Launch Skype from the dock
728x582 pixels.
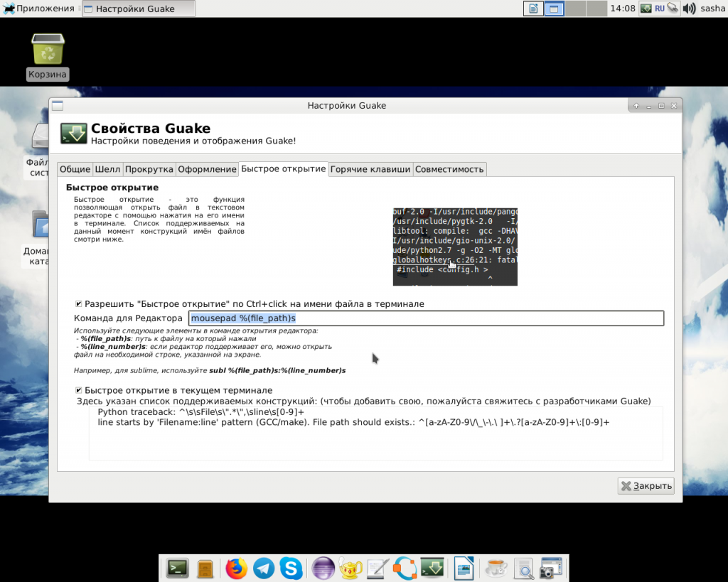(x=291, y=568)
